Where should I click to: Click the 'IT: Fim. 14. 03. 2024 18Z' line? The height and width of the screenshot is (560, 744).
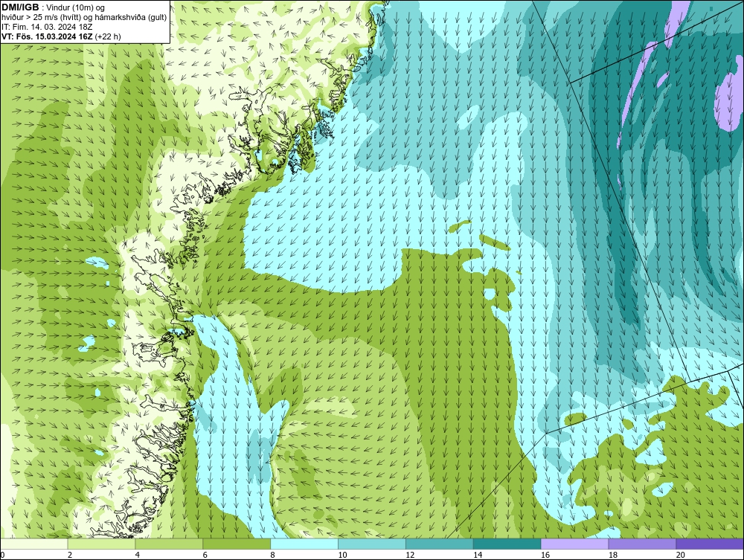[x=47, y=27]
